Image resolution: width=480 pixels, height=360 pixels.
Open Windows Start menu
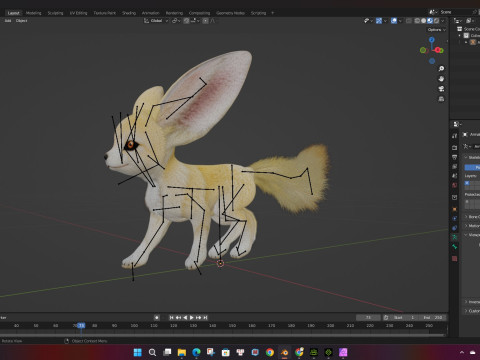[x=137, y=352]
